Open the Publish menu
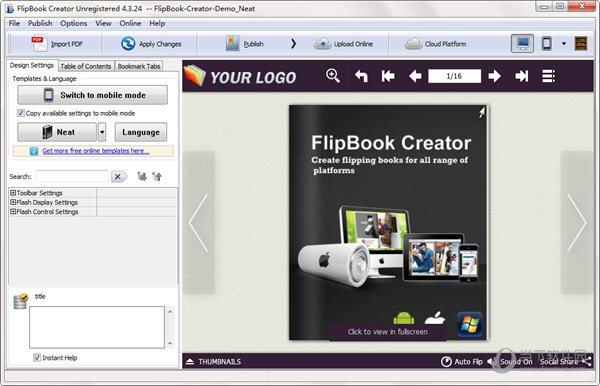The height and width of the screenshot is (386, 600). (40, 23)
